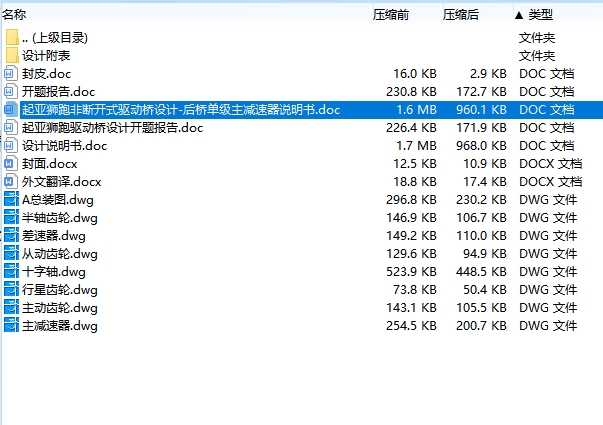Screen dimensions: 603x425
Task: Click the 523.9 KB size of 十字轴.dwg
Action: [x=411, y=272]
